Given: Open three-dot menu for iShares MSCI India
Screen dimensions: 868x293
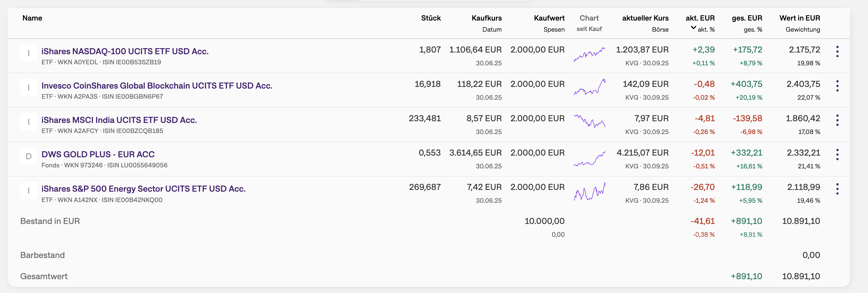Looking at the screenshot, I should click(x=837, y=120).
